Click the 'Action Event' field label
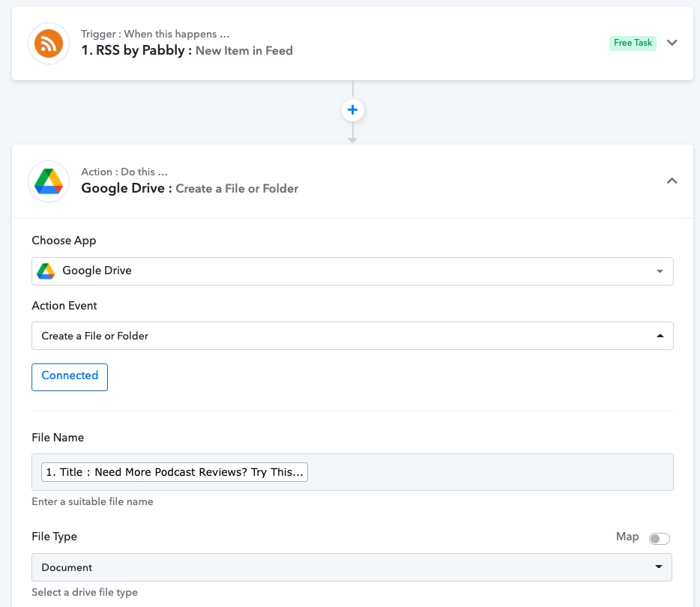The height and width of the screenshot is (607, 700). pos(64,306)
